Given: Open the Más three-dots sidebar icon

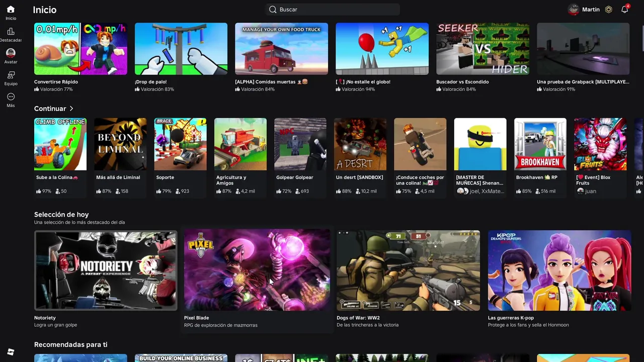Looking at the screenshot, I should 11,97.
